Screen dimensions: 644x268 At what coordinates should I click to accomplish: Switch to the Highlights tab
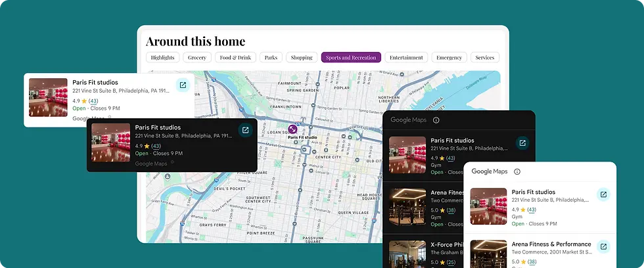click(x=163, y=57)
